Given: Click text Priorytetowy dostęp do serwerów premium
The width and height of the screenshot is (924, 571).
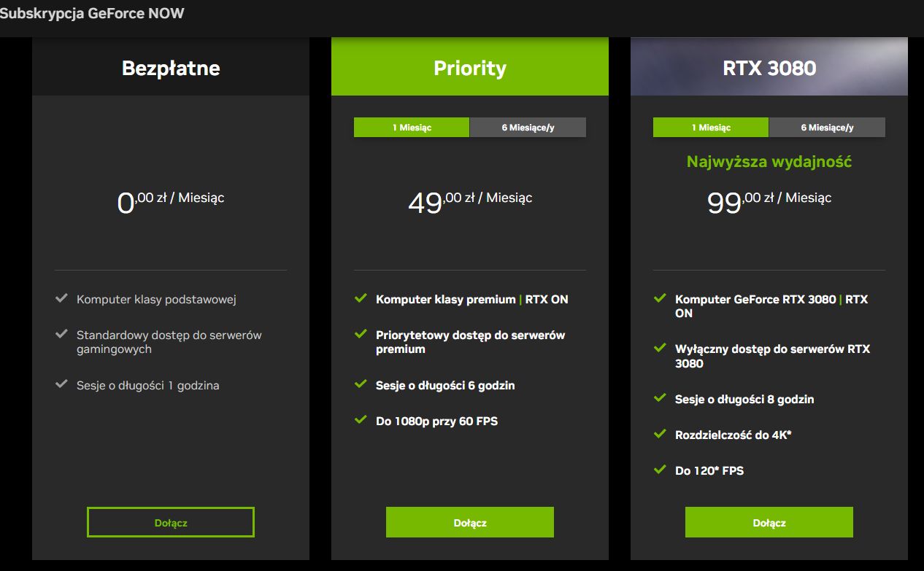Looking at the screenshot, I should (470, 342).
